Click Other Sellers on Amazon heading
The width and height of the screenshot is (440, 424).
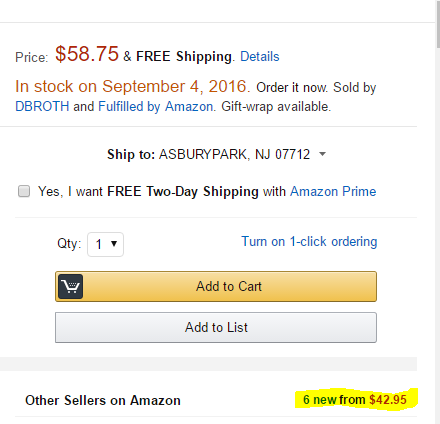(x=103, y=400)
